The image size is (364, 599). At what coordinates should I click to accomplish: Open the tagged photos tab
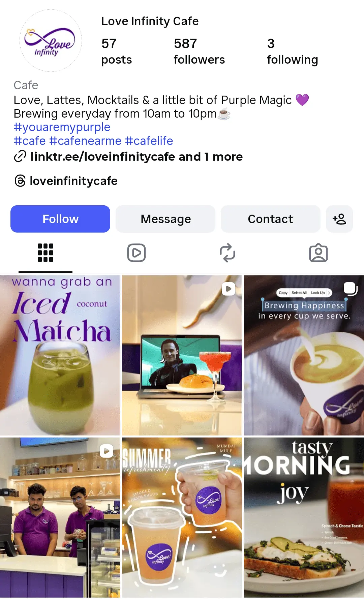tap(318, 253)
